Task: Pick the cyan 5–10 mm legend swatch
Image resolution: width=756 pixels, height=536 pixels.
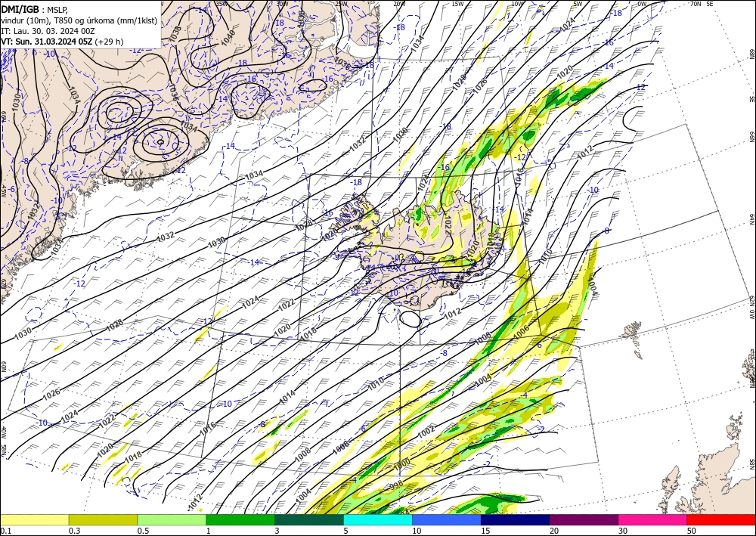Action: coord(378,519)
